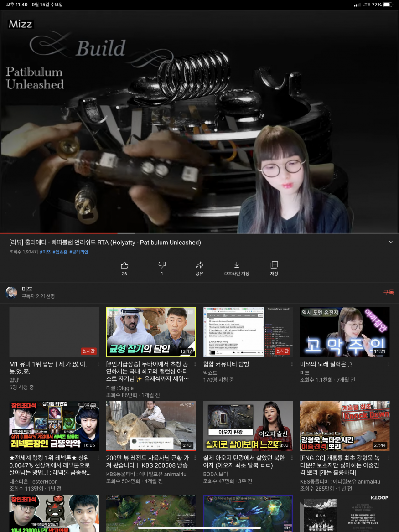Tap the like thumbs-up icon
The width and height of the screenshot is (399, 532).
pos(124,265)
